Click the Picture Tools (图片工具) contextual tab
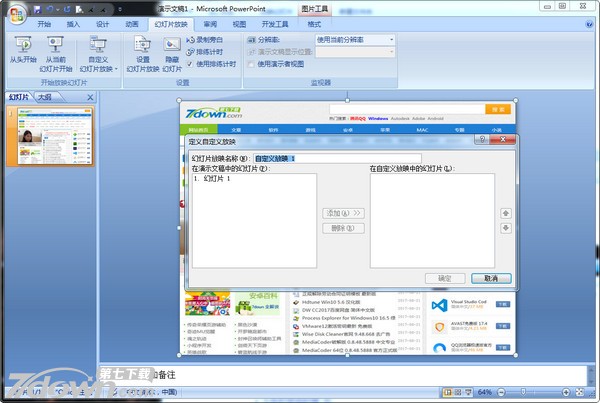The width and height of the screenshot is (600, 403). [315, 9]
